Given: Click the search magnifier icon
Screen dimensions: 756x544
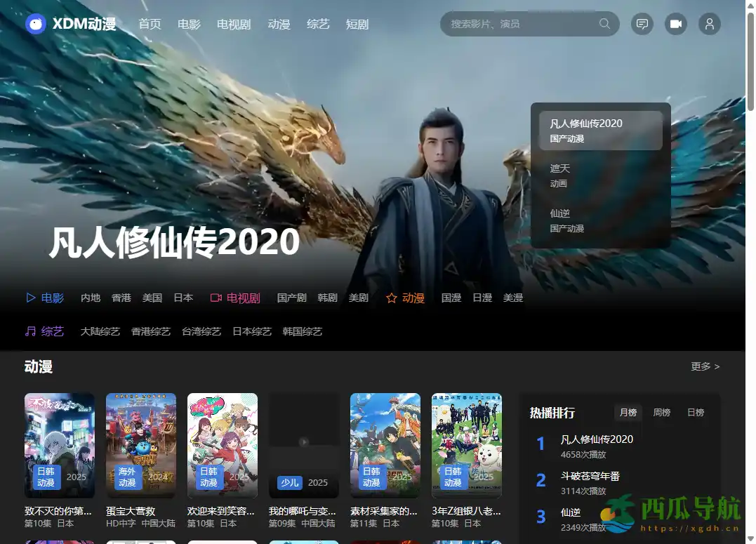Looking at the screenshot, I should pos(604,24).
